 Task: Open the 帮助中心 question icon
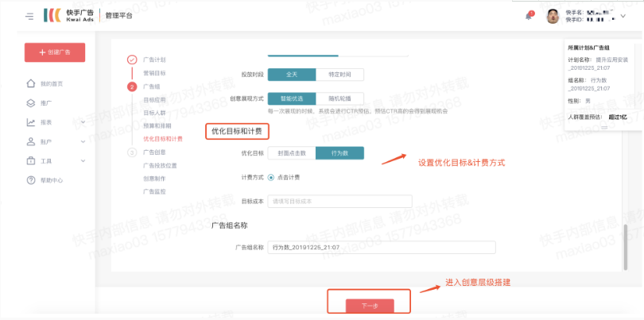point(31,180)
